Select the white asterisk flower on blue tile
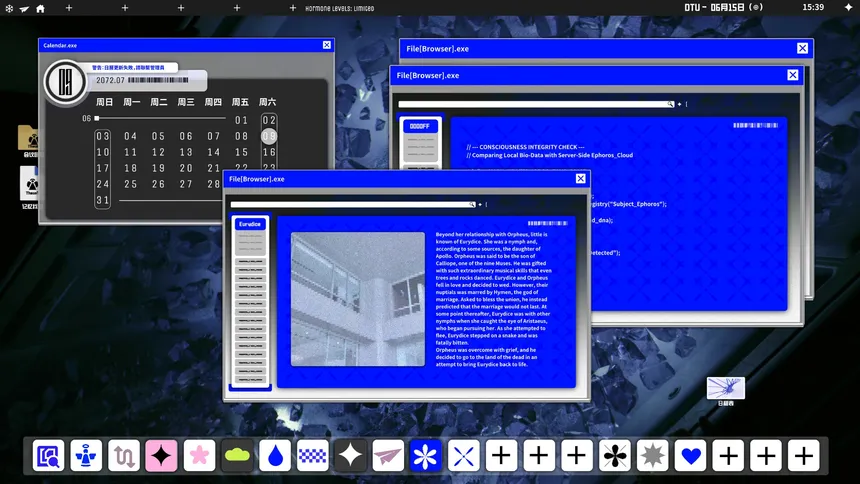 (x=426, y=455)
